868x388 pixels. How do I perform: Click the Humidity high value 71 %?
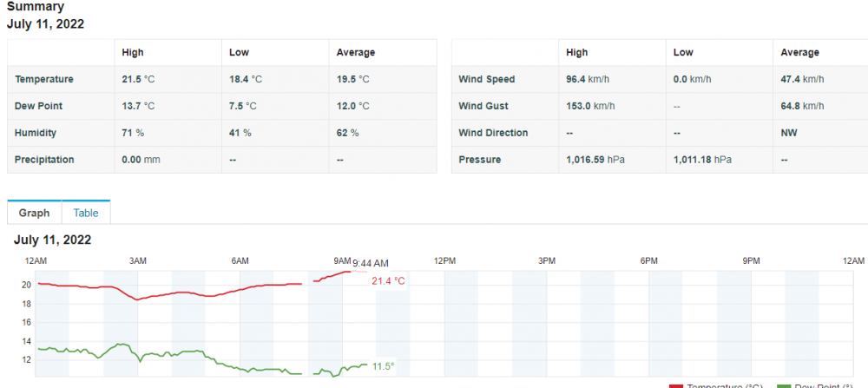133,133
